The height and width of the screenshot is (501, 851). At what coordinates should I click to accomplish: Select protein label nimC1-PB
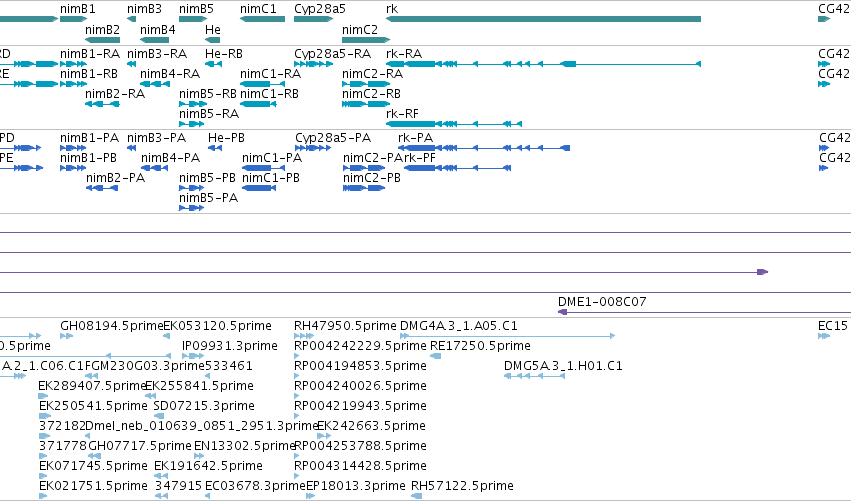(271, 178)
